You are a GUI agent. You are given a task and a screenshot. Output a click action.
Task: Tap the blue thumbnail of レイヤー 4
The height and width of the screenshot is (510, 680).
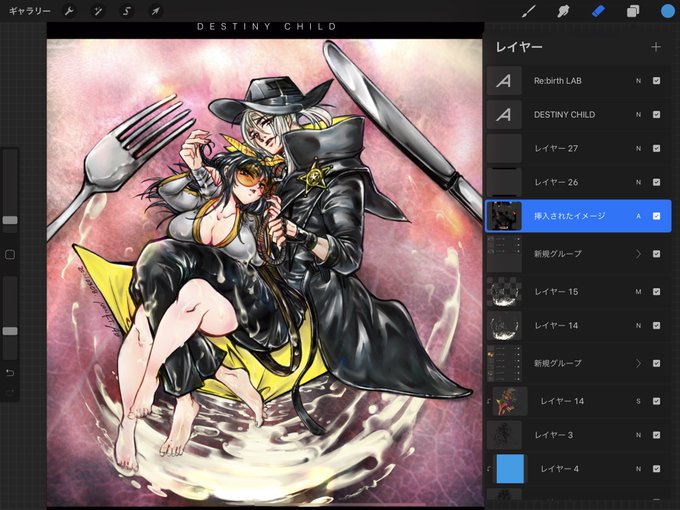pos(510,469)
